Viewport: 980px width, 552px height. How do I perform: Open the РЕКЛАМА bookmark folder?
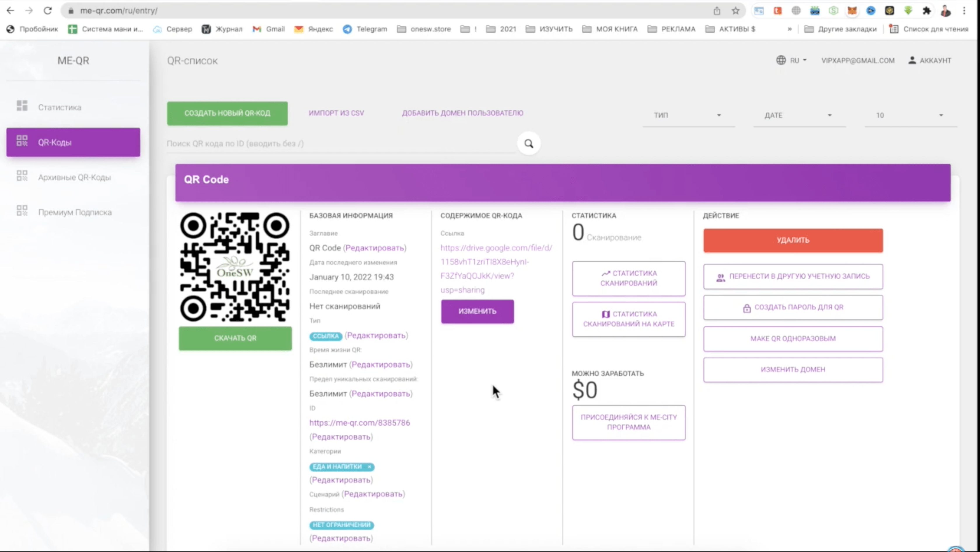pos(672,29)
